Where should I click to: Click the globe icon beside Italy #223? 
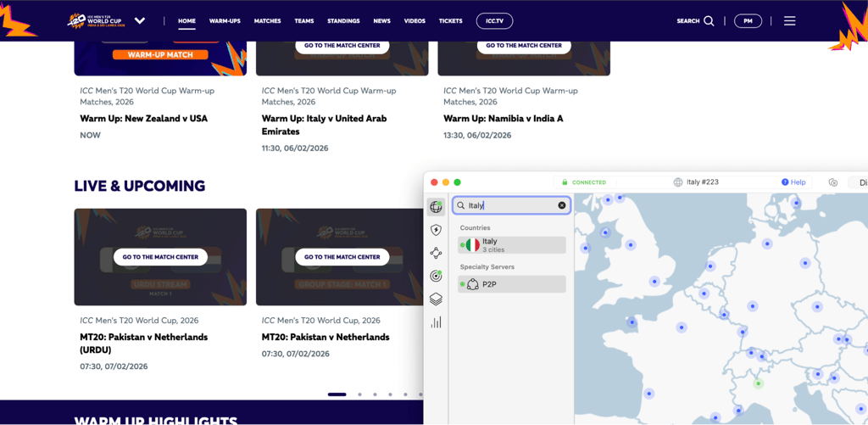(677, 182)
